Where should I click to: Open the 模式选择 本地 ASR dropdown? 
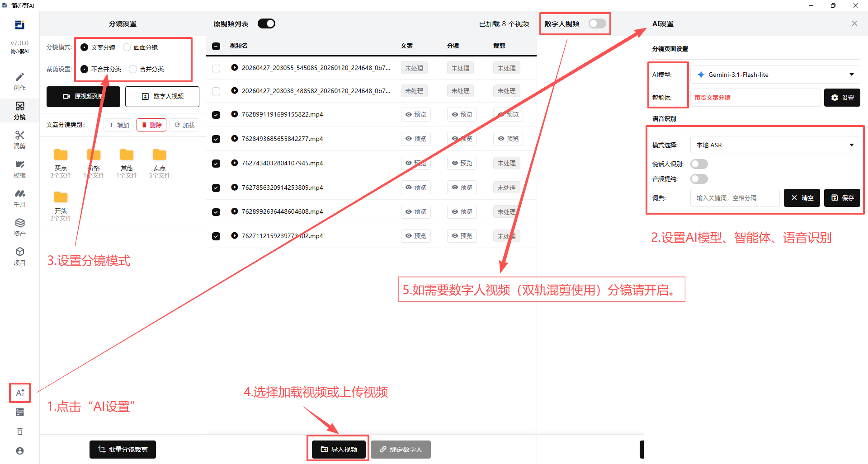pyautogui.click(x=775, y=145)
